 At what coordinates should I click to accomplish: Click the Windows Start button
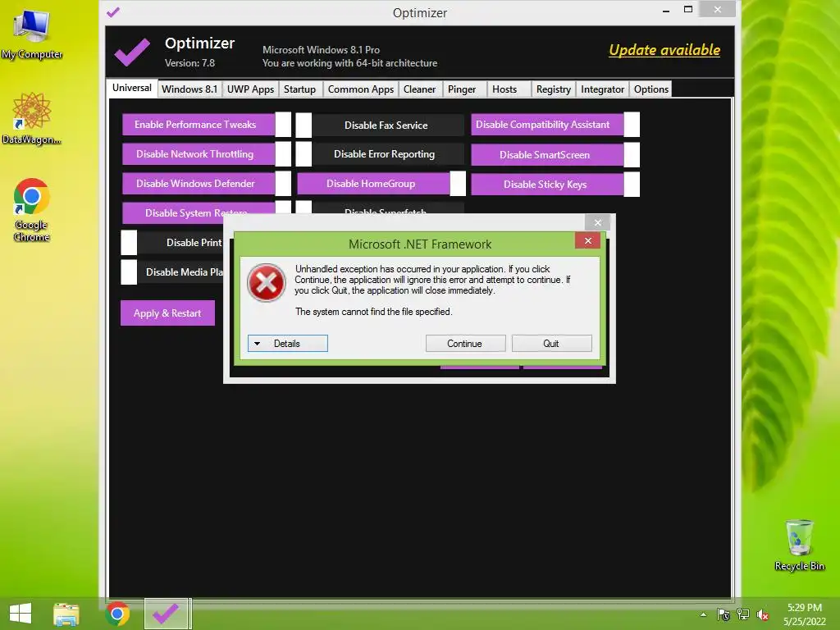click(21, 614)
